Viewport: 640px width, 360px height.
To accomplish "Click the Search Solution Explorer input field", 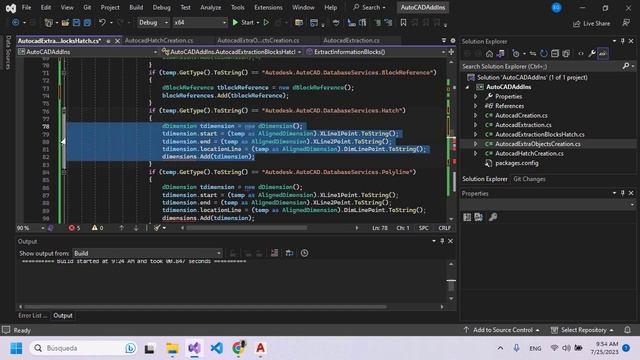I will pyautogui.click(x=541, y=66).
